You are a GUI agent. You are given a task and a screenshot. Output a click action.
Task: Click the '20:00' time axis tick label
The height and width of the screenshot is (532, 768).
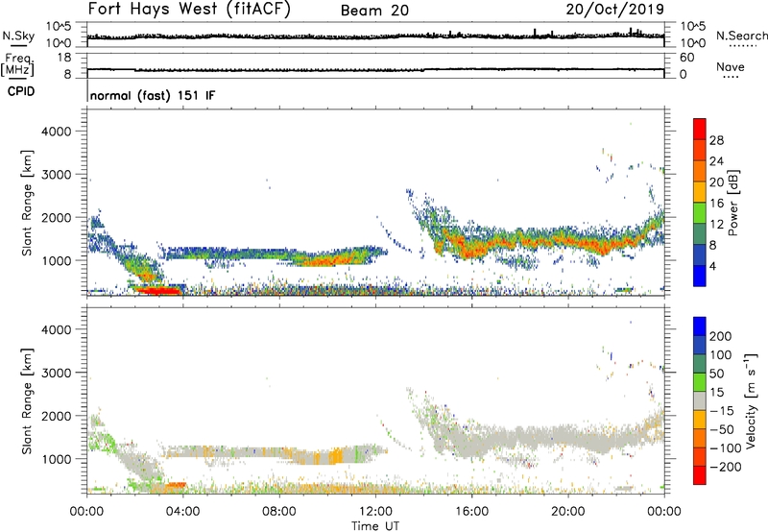pyautogui.click(x=567, y=512)
